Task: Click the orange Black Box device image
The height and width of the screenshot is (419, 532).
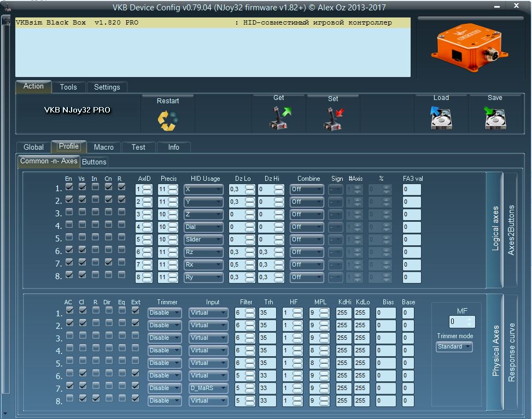Action: 470,47
